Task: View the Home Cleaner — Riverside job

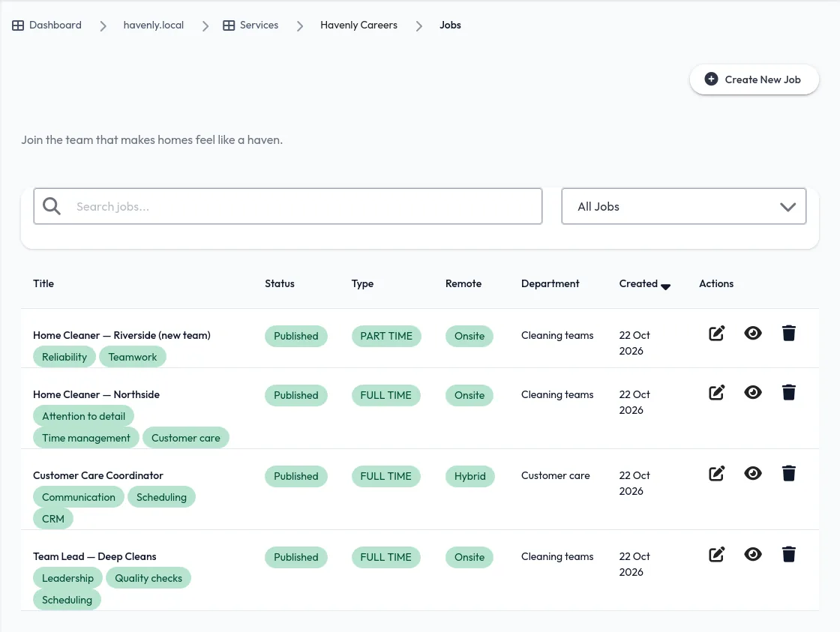Action: 753,333
